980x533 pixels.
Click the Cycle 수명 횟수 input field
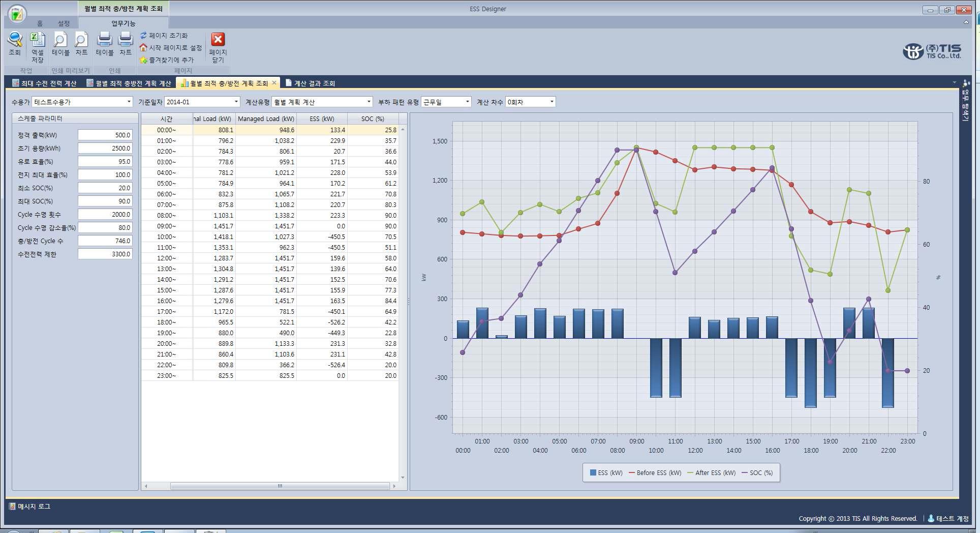[x=105, y=214]
